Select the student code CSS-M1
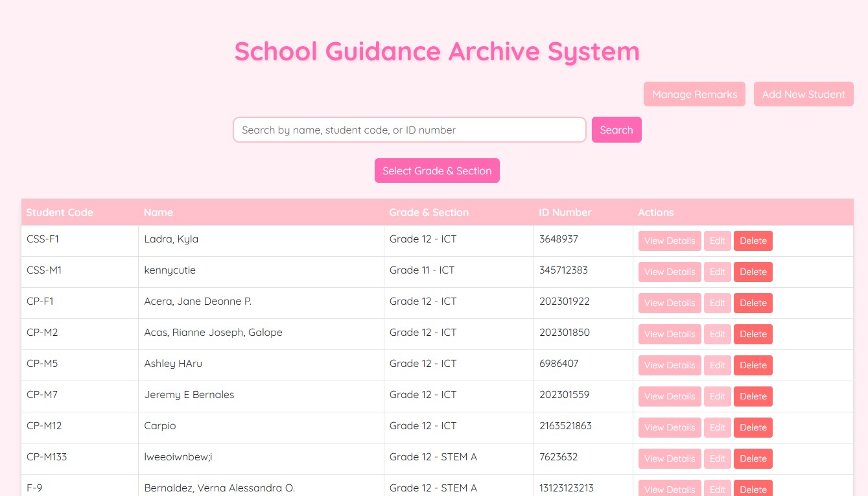Image resolution: width=868 pixels, height=496 pixels. [x=44, y=270]
